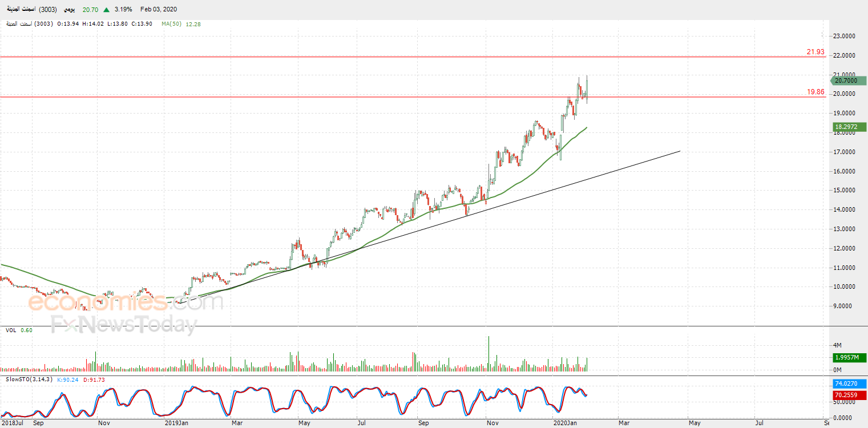
Task: Click the 3.19% change value
Action: 123,10
